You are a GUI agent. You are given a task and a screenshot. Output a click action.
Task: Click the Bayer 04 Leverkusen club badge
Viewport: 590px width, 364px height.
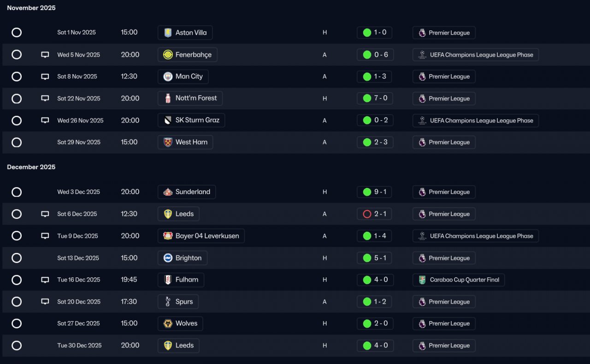(x=168, y=236)
